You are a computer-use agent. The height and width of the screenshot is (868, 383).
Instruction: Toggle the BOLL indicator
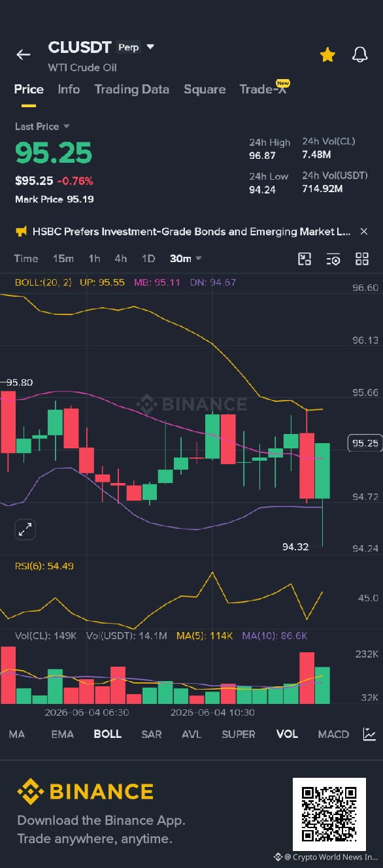pos(108,734)
